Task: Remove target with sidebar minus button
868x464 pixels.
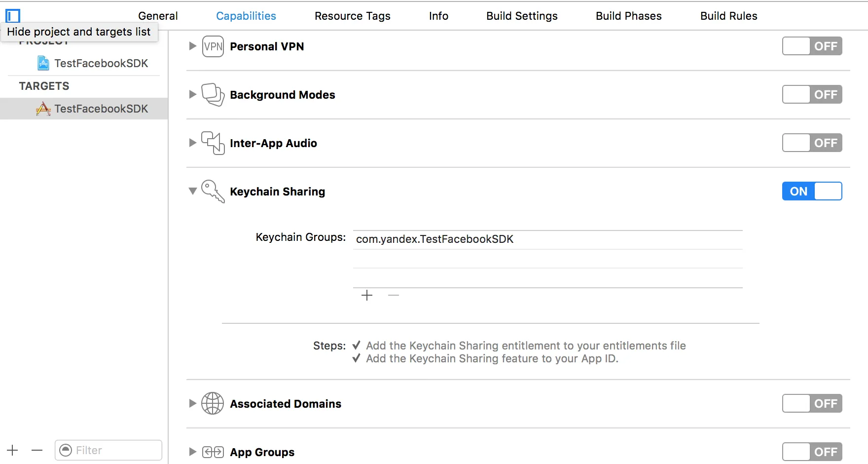Action: pyautogui.click(x=37, y=450)
